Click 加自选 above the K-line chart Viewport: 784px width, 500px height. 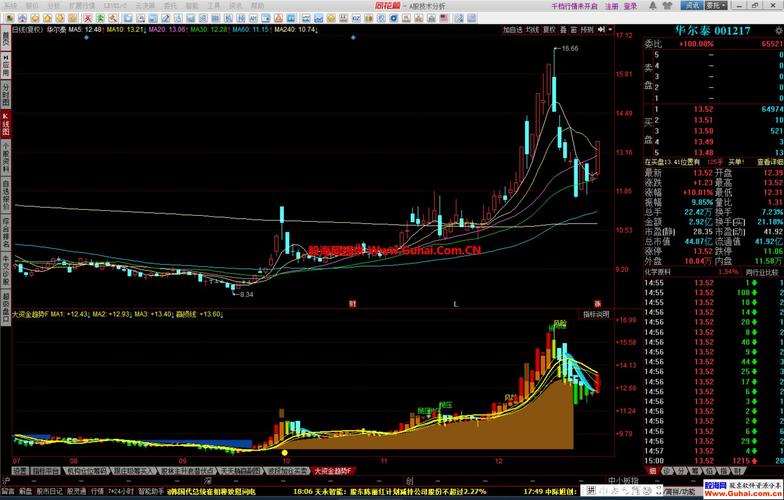(512, 30)
